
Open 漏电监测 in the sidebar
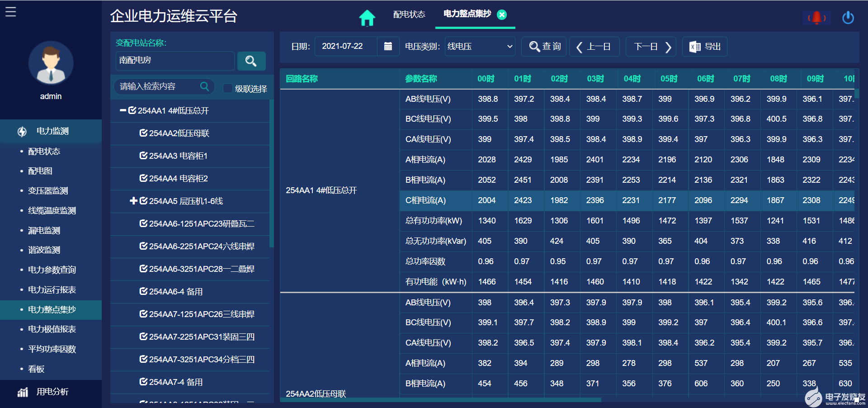point(44,231)
